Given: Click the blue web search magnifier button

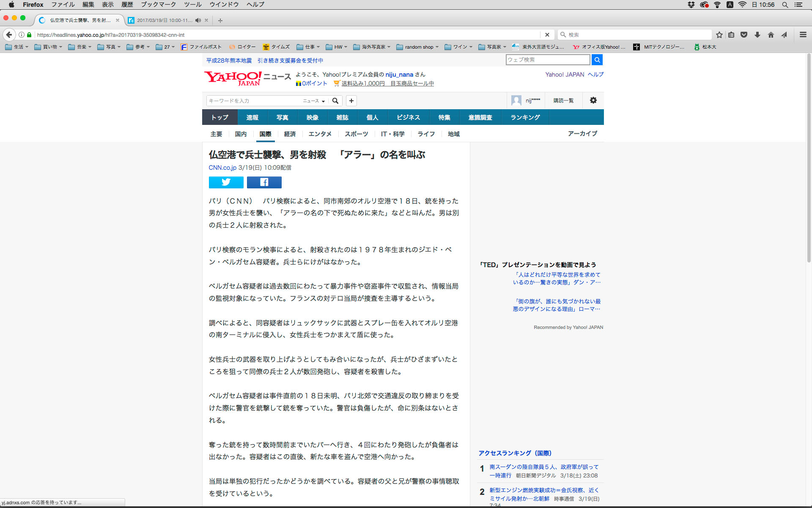Looking at the screenshot, I should click(597, 60).
